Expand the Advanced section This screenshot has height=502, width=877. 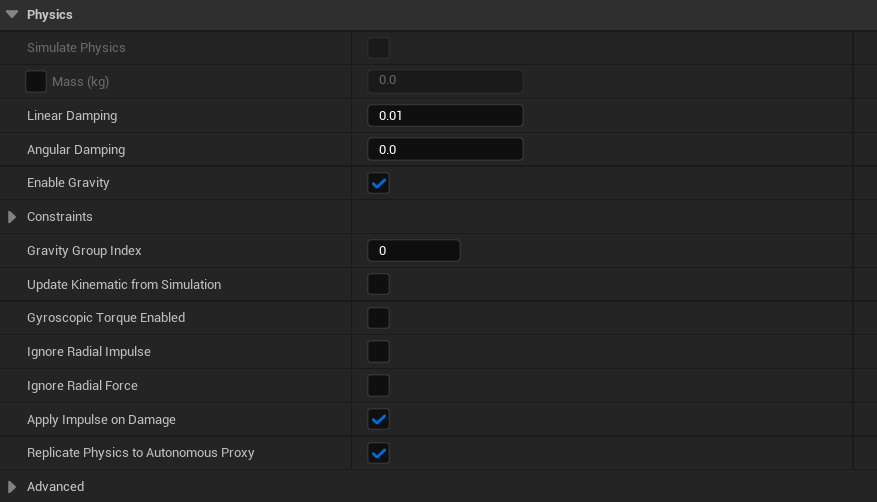(x=12, y=487)
